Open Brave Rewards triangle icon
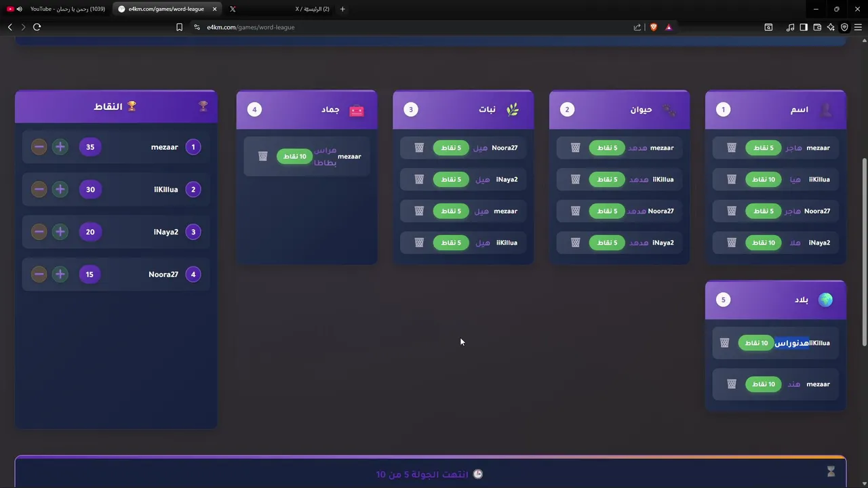The width and height of the screenshot is (868, 488). pos(669,27)
